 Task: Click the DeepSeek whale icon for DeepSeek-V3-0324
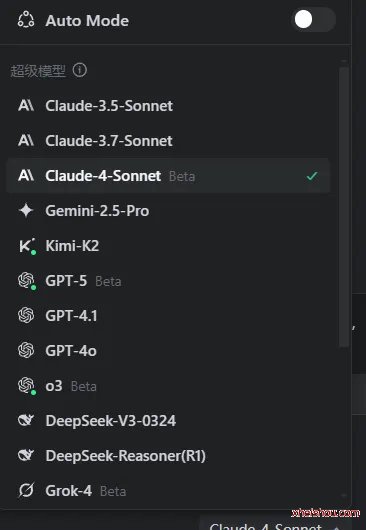pyautogui.click(x=26, y=420)
